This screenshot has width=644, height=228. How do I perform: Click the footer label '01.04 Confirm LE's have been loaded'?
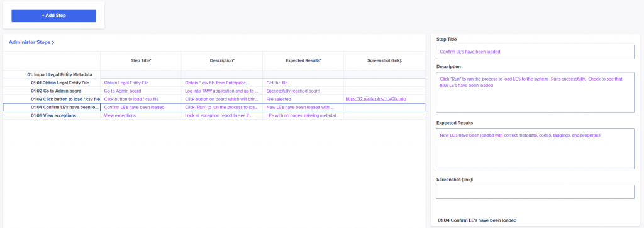click(x=477, y=220)
